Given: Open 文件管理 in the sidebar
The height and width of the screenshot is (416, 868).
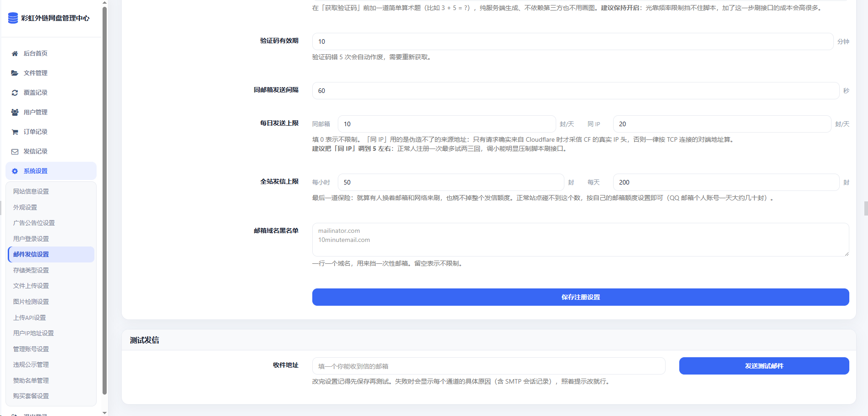Looking at the screenshot, I should (x=51, y=73).
